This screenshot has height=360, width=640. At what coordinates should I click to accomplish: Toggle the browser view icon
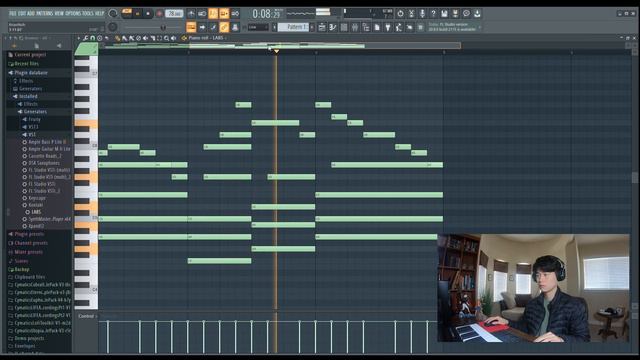[x=366, y=27]
